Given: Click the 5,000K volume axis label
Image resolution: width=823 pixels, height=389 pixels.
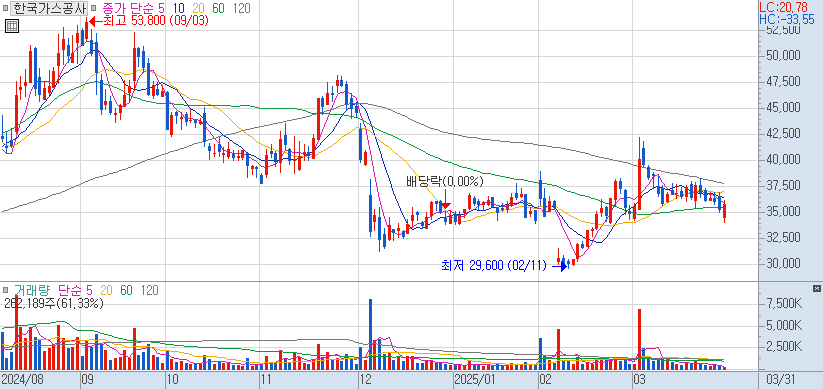Looking at the screenshot, I should pos(784,325).
